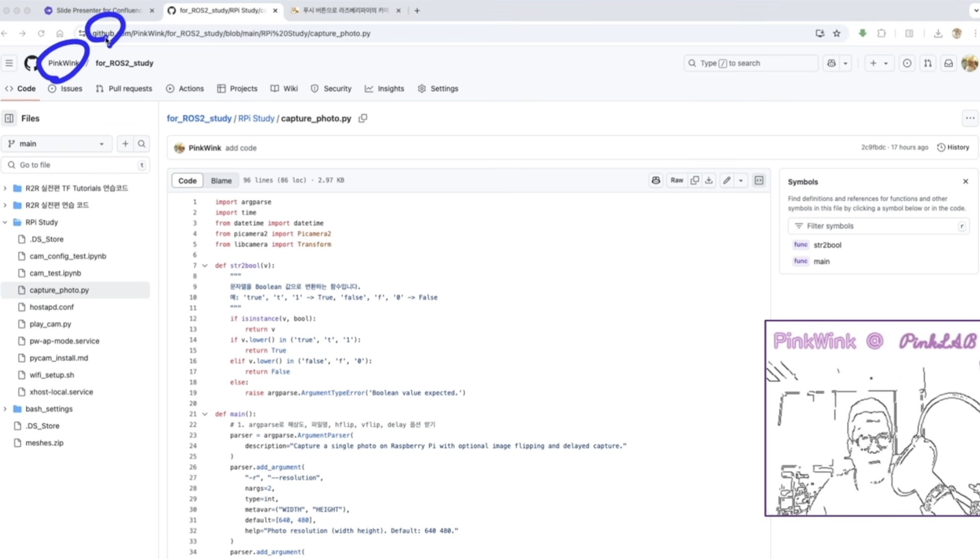Switch to Blame view
This screenshot has height=559, width=980.
tap(221, 180)
